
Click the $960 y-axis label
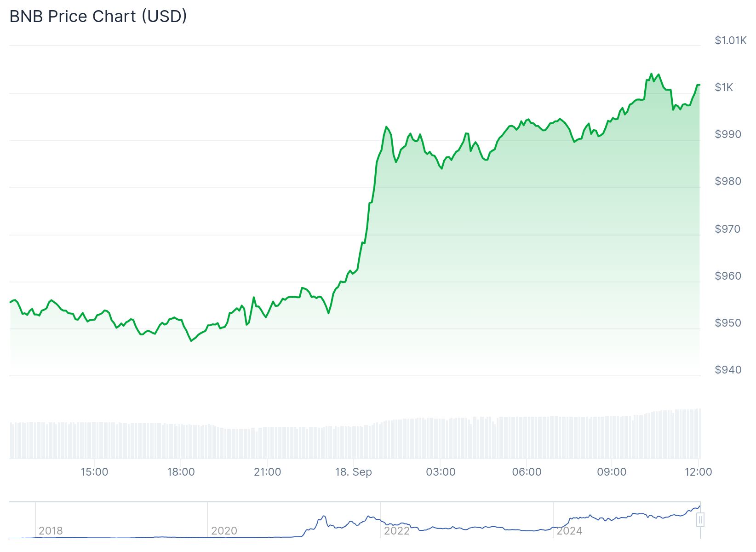[728, 276]
